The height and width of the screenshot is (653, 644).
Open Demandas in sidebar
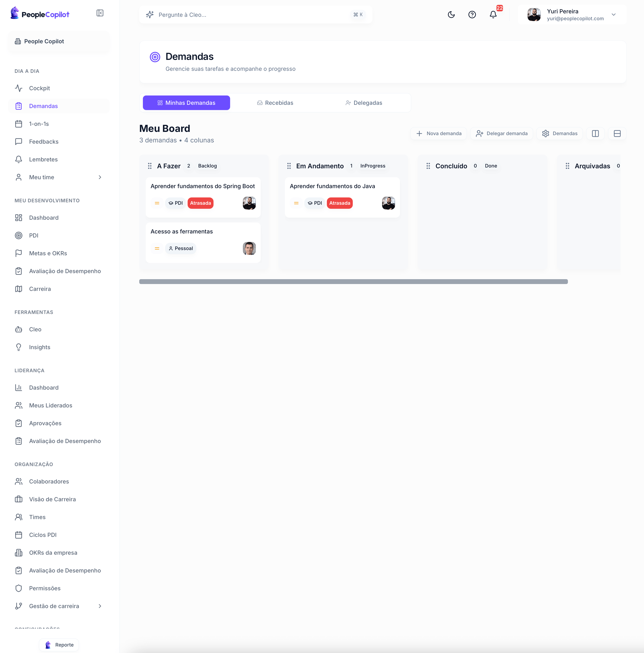tap(59, 106)
